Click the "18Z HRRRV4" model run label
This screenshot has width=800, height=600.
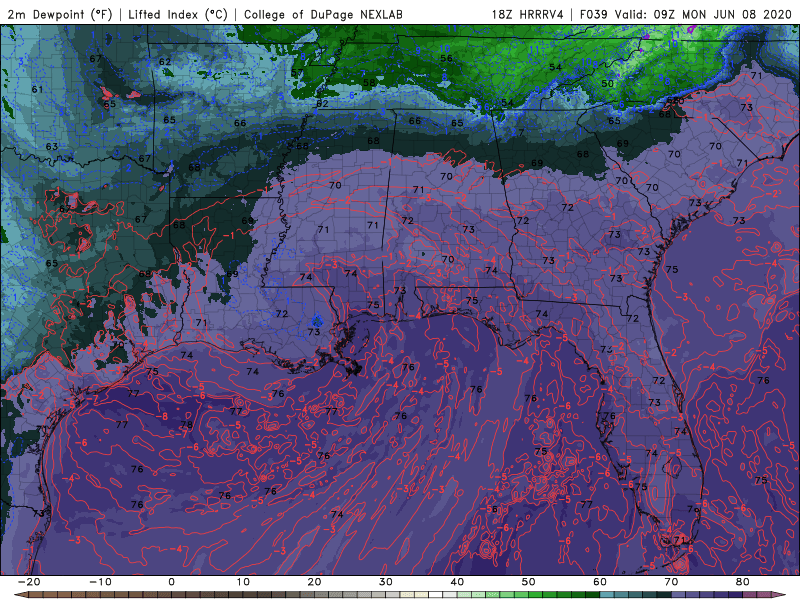528,14
